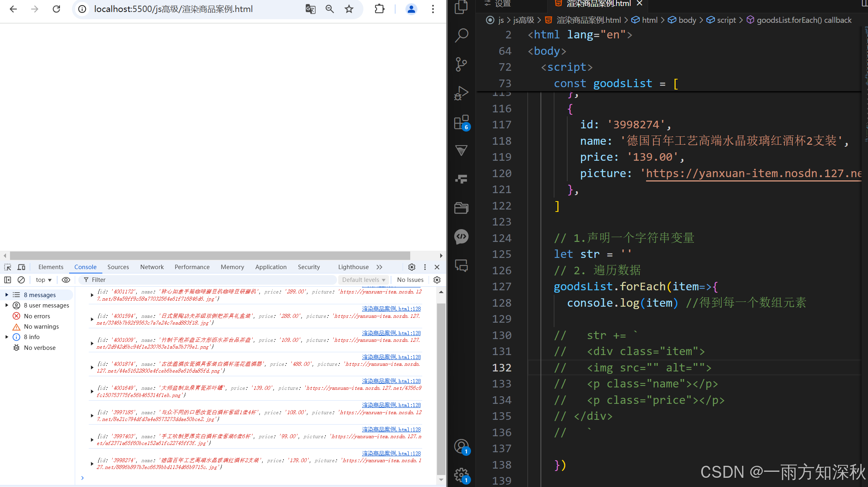Screen dimensions: 868x487
Task: Toggle the device toolbar icon in DevTools
Action: tap(21, 267)
